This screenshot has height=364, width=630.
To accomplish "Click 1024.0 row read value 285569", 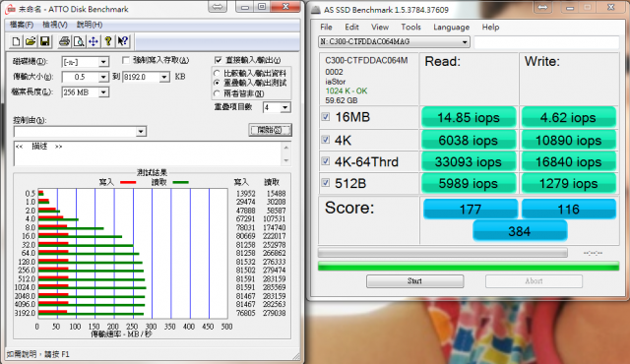I will (x=275, y=287).
